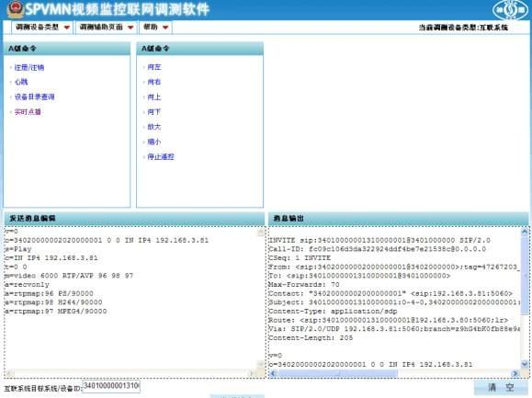Click the 向上 tilt-up link
532x398 pixels.
(154, 97)
